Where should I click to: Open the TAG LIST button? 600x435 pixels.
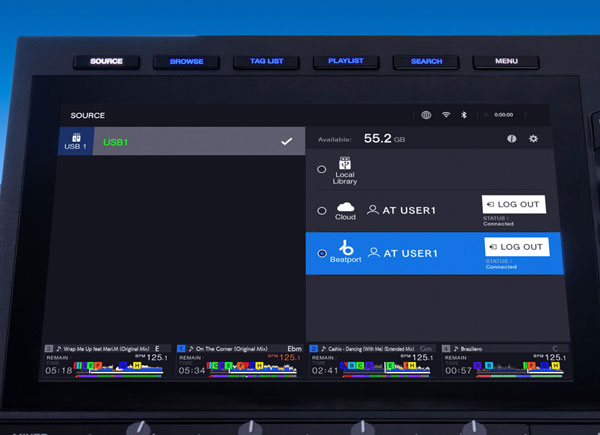(266, 62)
